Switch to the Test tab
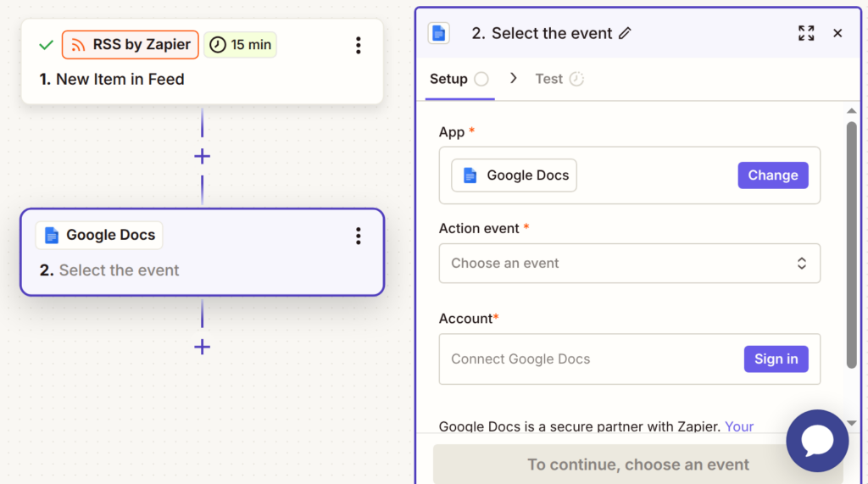This screenshot has height=484, width=868. click(x=559, y=79)
